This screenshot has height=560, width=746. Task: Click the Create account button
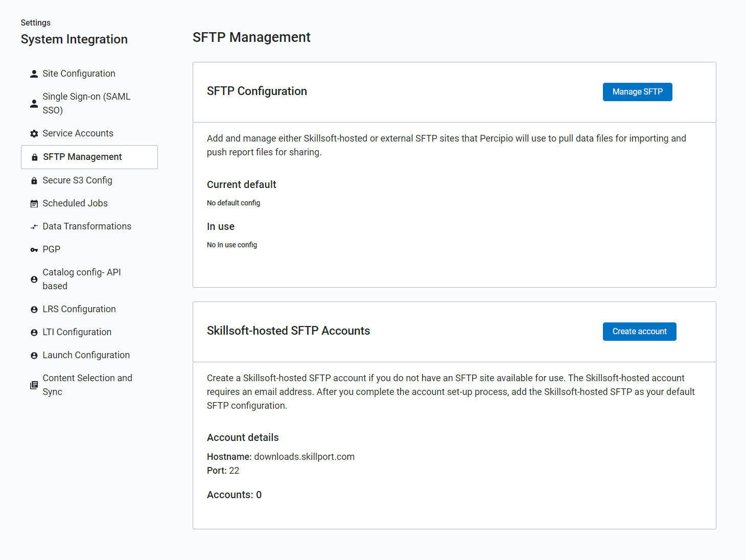(x=640, y=332)
